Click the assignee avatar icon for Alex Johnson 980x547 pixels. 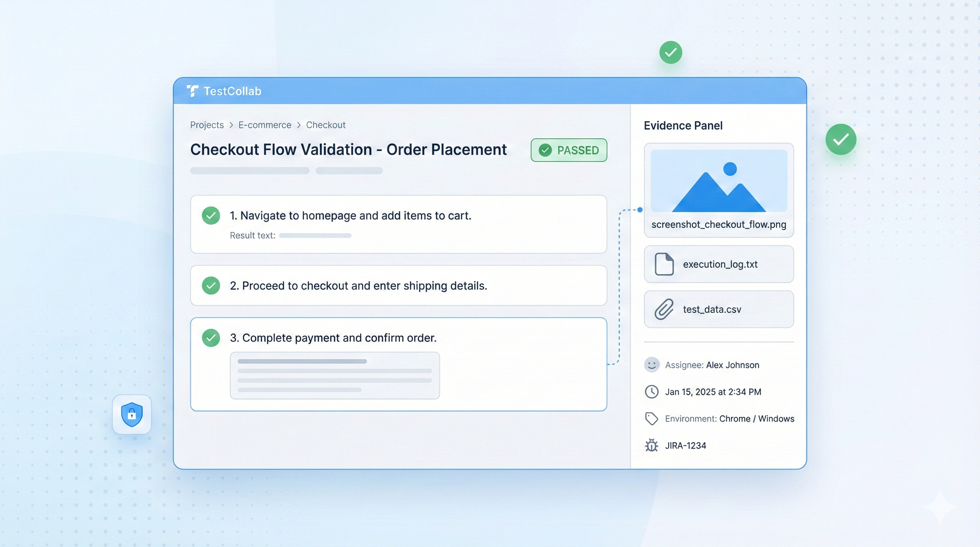point(651,364)
